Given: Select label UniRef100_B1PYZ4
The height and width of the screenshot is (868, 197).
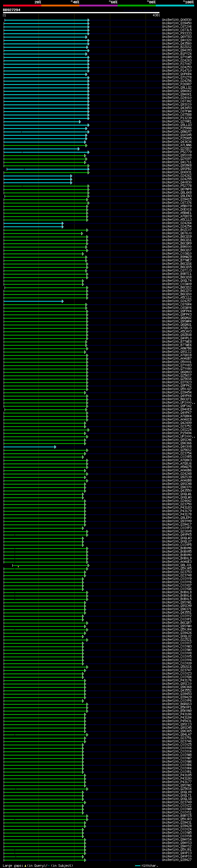Looking at the screenshot, I should pos(177,54).
